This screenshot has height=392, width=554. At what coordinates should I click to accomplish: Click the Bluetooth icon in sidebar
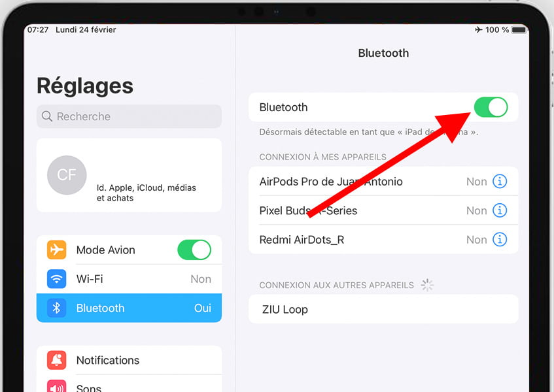click(x=56, y=308)
